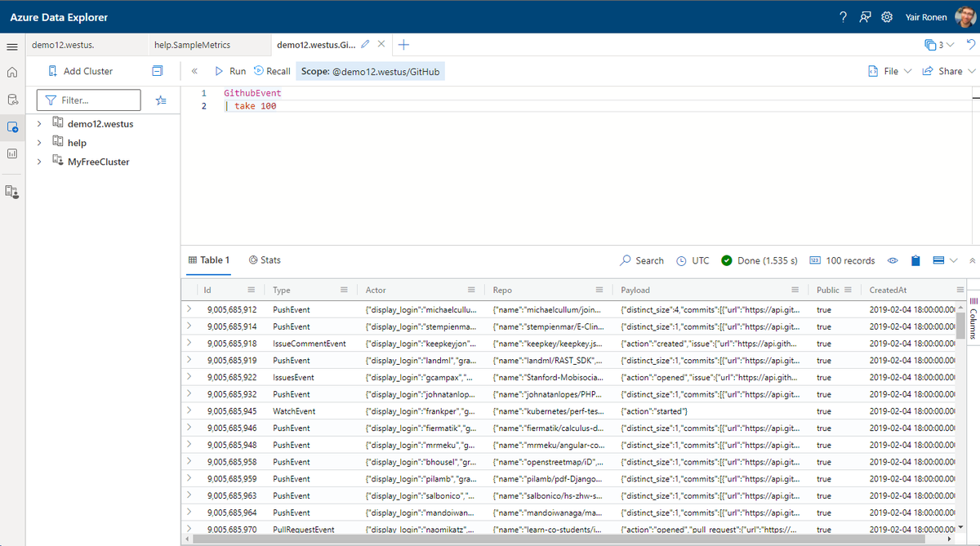
Task: Expand the IssuesEvent row 9,005,685,922
Action: point(189,377)
